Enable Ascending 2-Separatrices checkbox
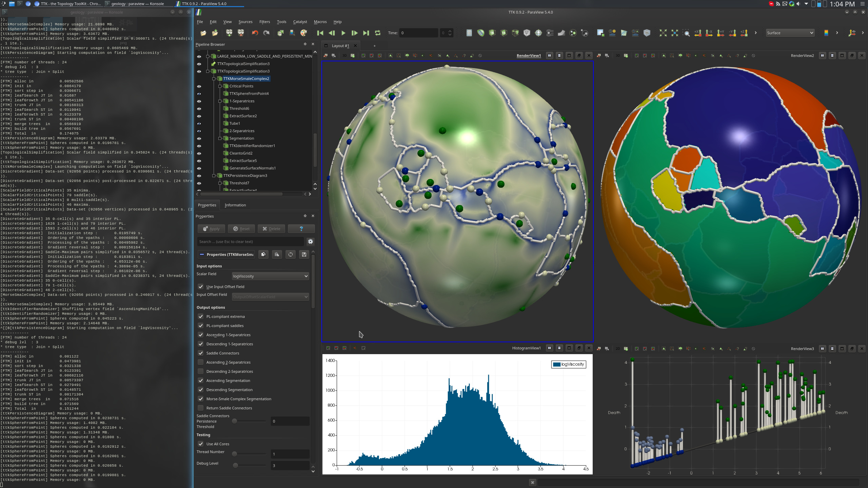This screenshot has height=488, width=868. 201,362
